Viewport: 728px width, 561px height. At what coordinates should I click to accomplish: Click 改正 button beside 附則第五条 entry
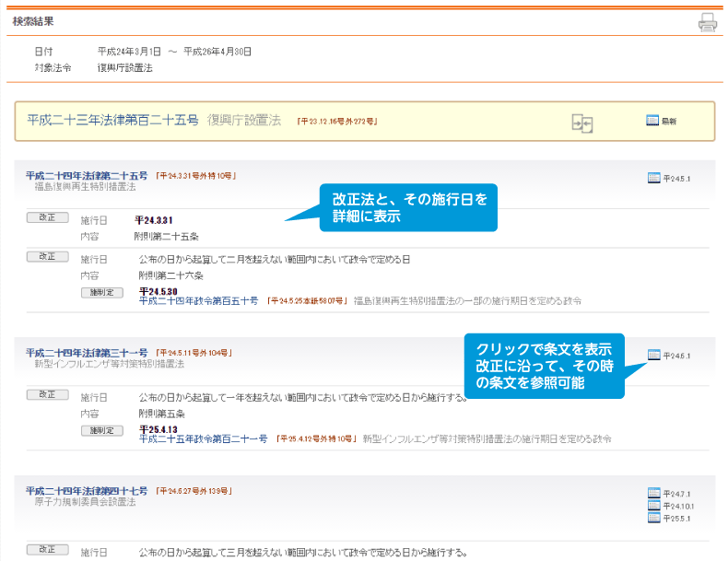(47, 395)
